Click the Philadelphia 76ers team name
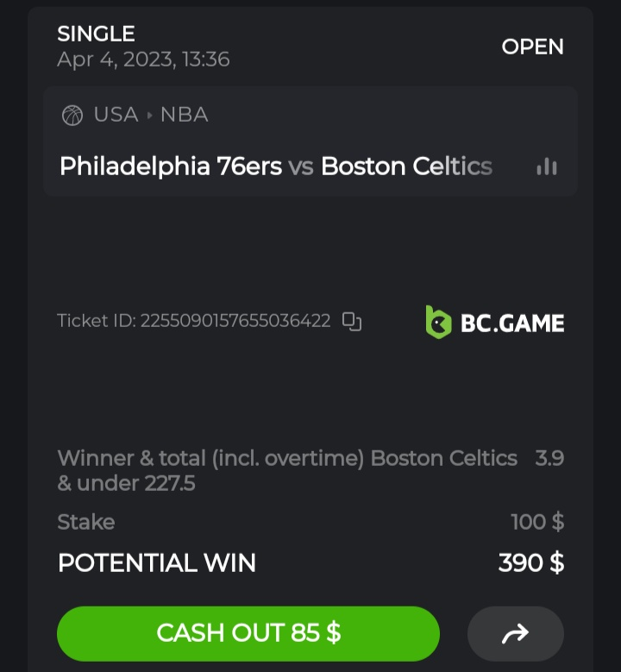Viewport: 621px width, 672px height. [171, 166]
